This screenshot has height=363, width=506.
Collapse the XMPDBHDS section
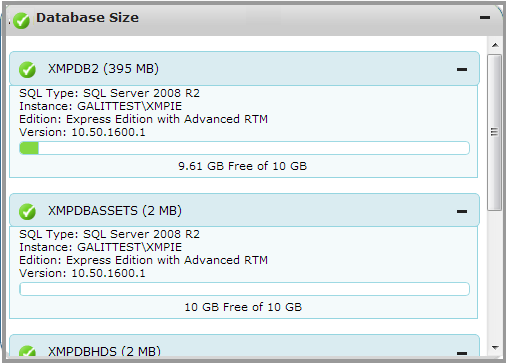[462, 353]
